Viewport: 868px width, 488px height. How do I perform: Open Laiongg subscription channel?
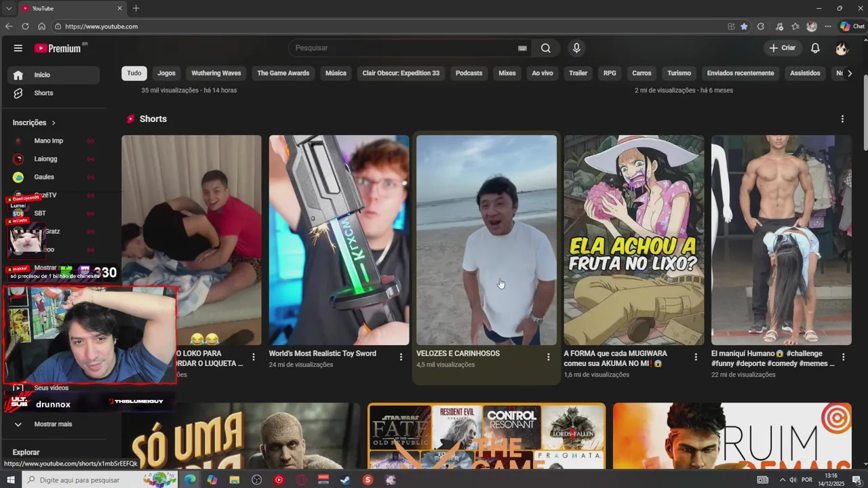click(54, 159)
